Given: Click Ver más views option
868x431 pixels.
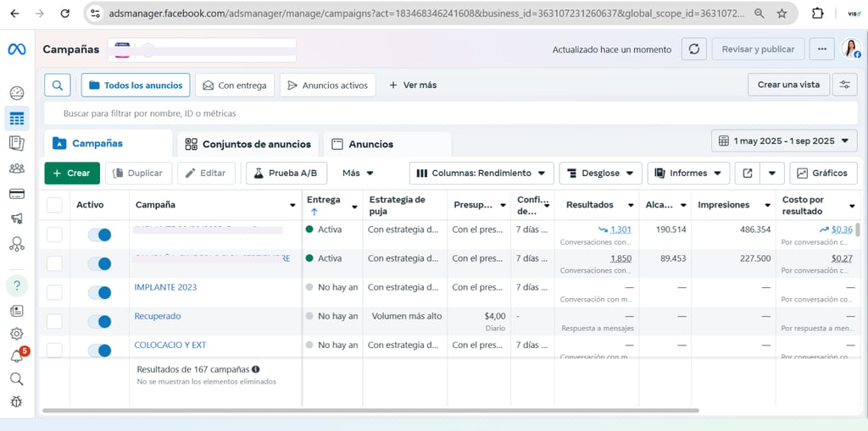Looking at the screenshot, I should point(413,86).
